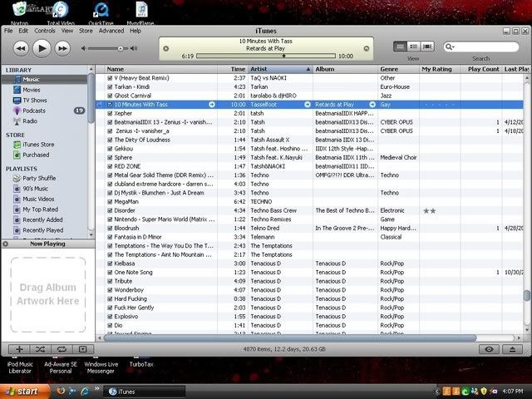Open the iTunes Store in sidebar
The height and width of the screenshot is (399, 532).
38,145
